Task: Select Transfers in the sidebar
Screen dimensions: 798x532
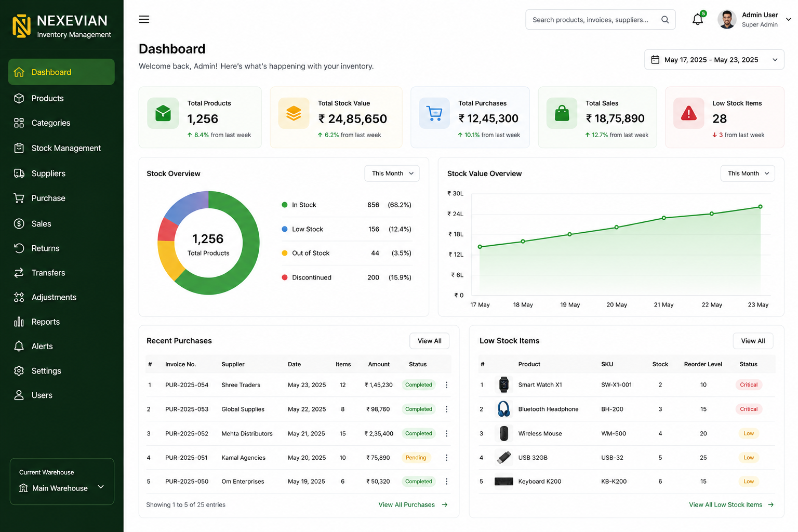Action: [61, 273]
